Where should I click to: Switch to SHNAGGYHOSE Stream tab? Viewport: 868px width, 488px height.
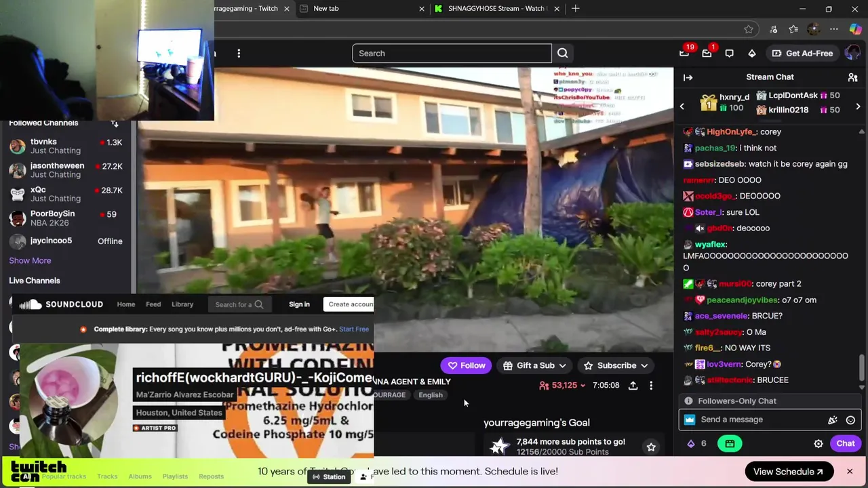496,8
